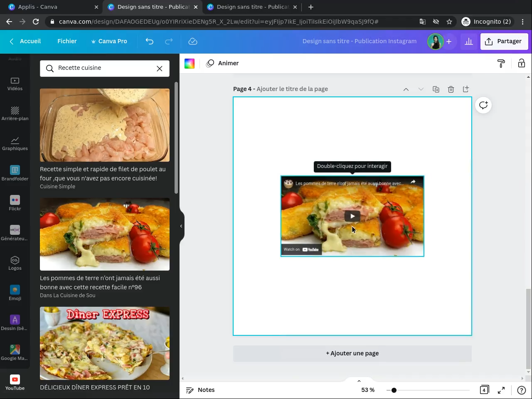The width and height of the screenshot is (532, 399).
Task: Open the 53 % zoom level menu
Action: pyautogui.click(x=368, y=390)
